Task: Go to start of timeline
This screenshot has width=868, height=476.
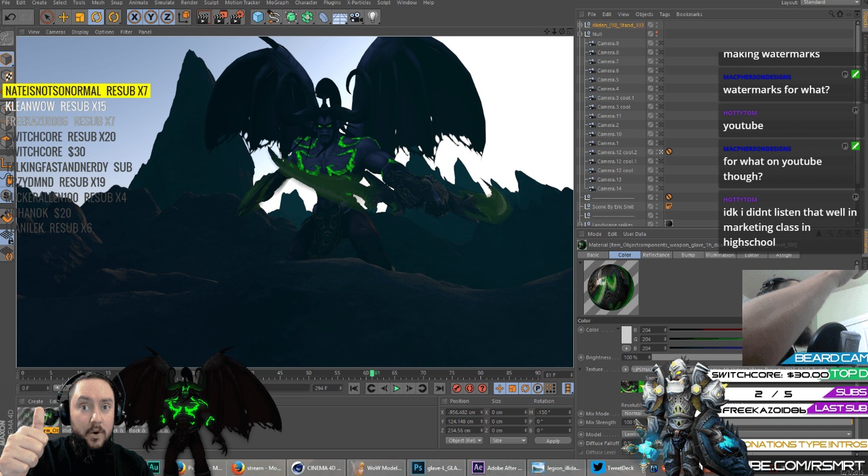Action: click(354, 388)
